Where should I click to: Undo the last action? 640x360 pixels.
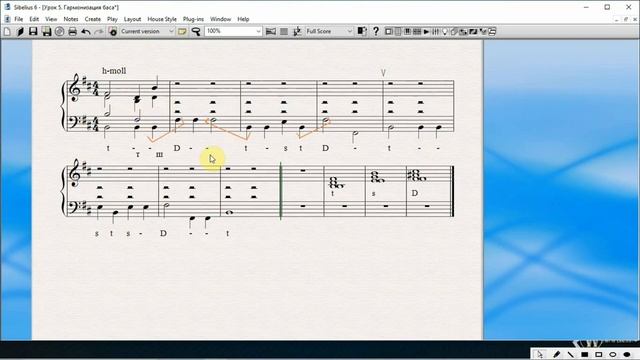pyautogui.click(x=85, y=31)
